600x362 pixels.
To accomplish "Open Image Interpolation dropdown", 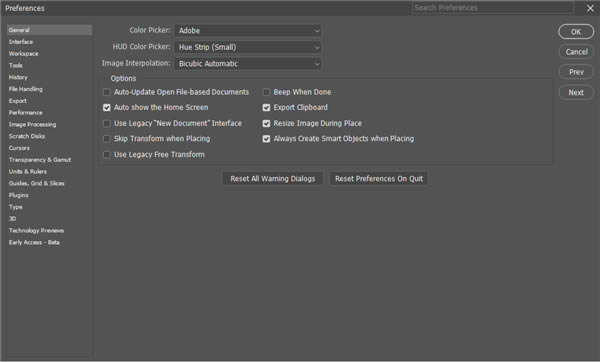I will pyautogui.click(x=247, y=64).
